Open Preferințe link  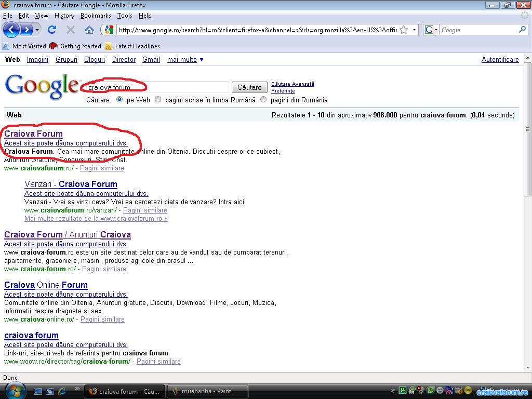(x=283, y=90)
